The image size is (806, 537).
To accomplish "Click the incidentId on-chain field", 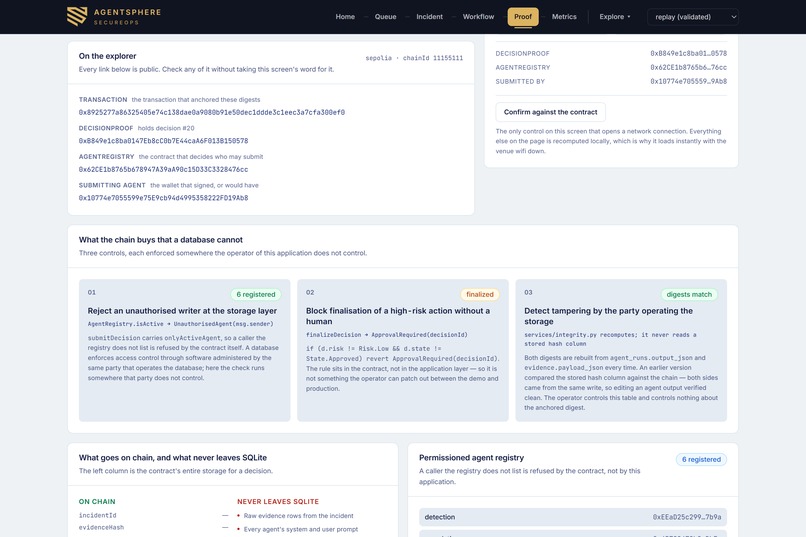I will 98,515.
